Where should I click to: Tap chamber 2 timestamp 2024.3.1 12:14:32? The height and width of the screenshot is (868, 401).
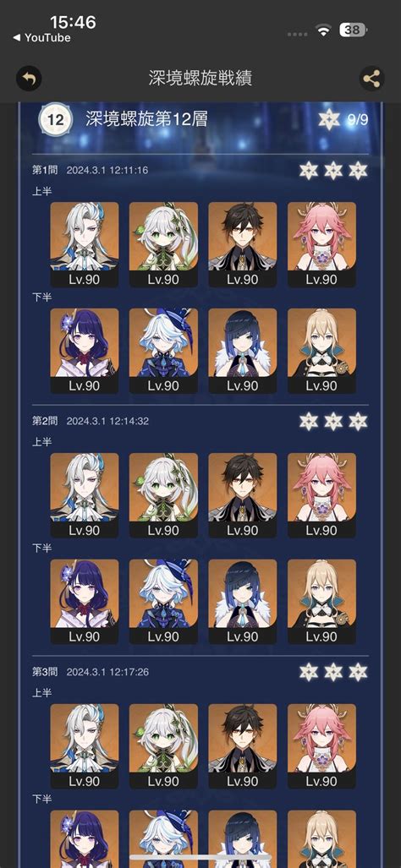point(107,421)
